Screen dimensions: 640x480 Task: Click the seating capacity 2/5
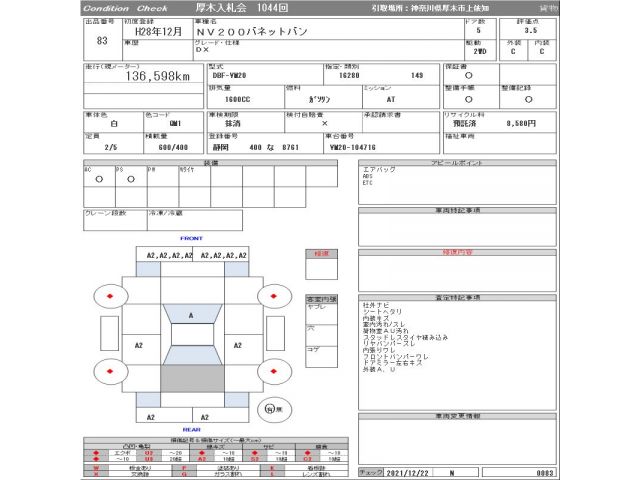click(x=111, y=147)
